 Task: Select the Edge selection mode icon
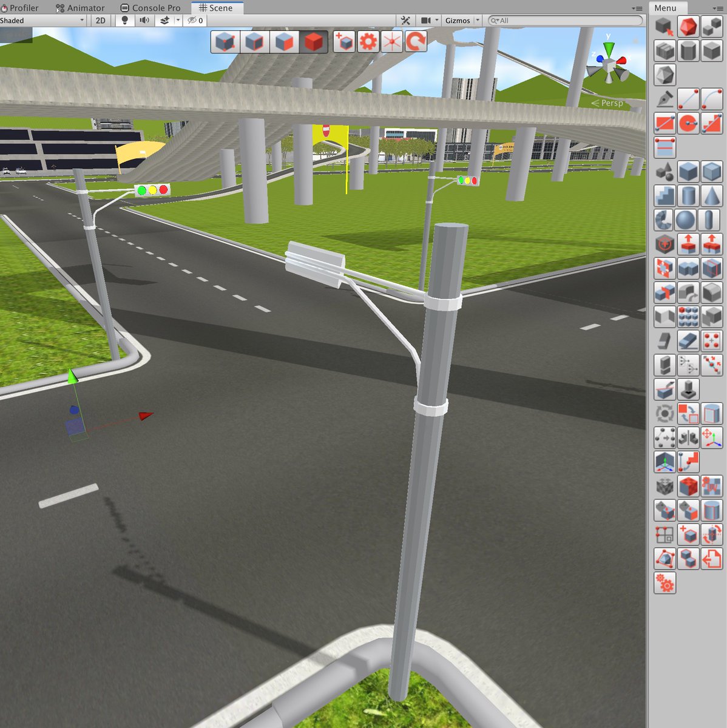tap(254, 41)
